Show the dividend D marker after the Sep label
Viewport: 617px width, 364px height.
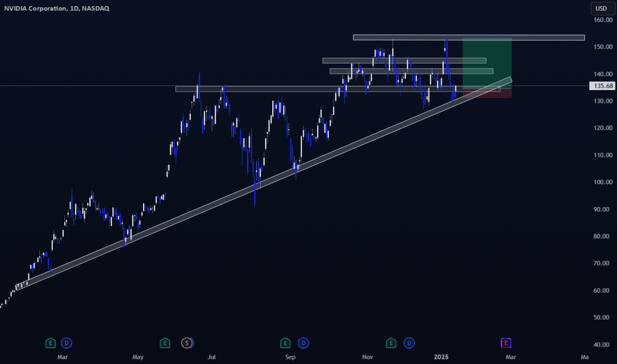click(x=303, y=343)
